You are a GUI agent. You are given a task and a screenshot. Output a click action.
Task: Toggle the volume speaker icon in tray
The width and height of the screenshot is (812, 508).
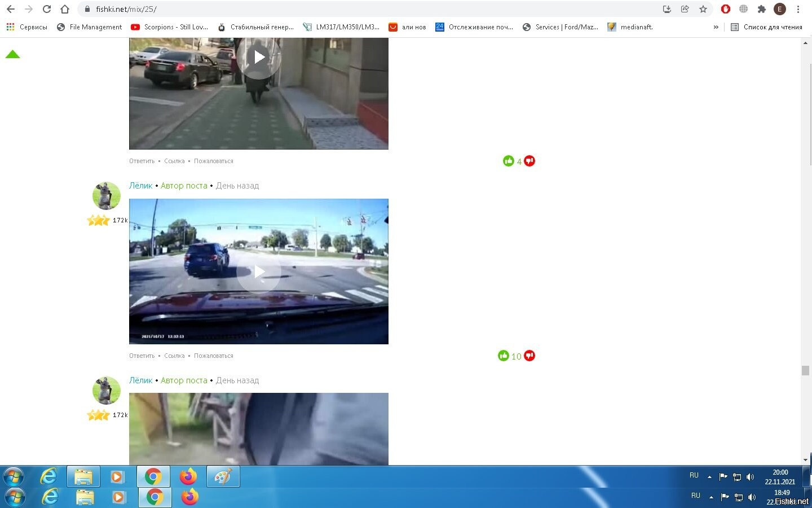(x=750, y=477)
